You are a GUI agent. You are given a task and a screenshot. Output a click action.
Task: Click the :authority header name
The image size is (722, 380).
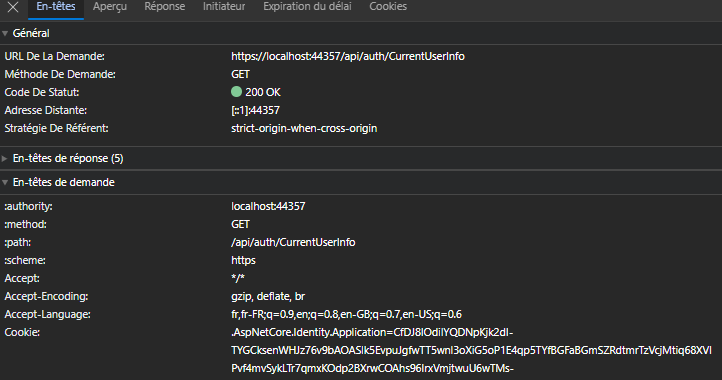[28, 206]
